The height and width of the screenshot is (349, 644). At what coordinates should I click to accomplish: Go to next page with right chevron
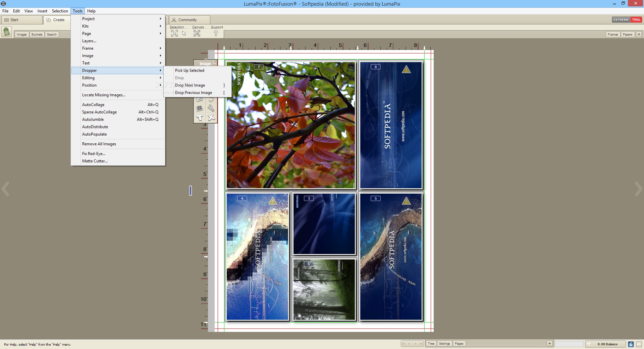(x=638, y=189)
